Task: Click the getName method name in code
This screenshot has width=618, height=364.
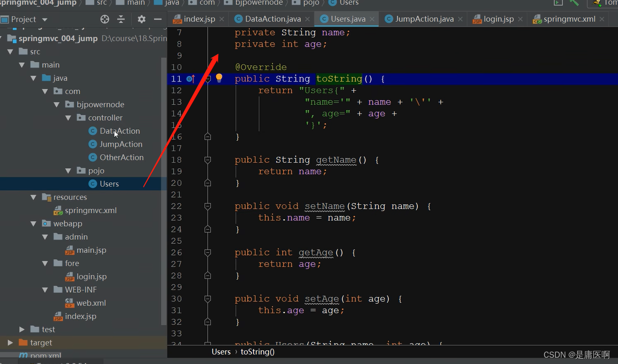Action: click(x=337, y=160)
